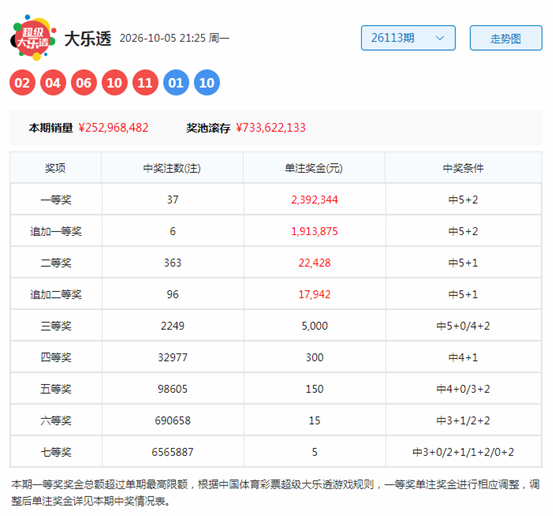Open the 26113期 issue dropdown
This screenshot has width=553, height=516.
pos(408,38)
